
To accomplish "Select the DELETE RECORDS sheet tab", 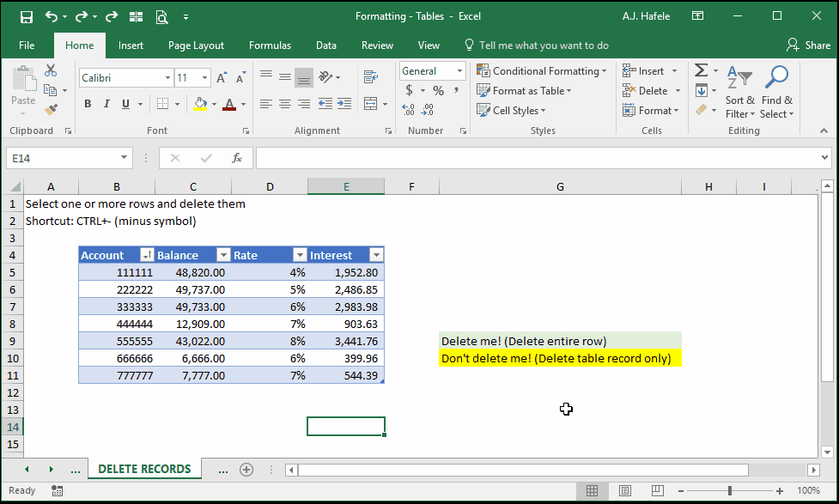I will (144, 469).
